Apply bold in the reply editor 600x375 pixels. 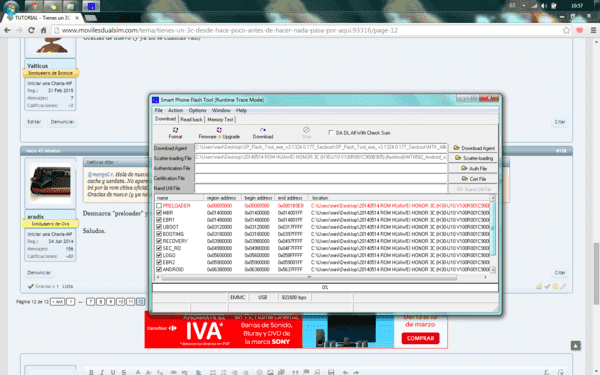pyautogui.click(x=91, y=372)
